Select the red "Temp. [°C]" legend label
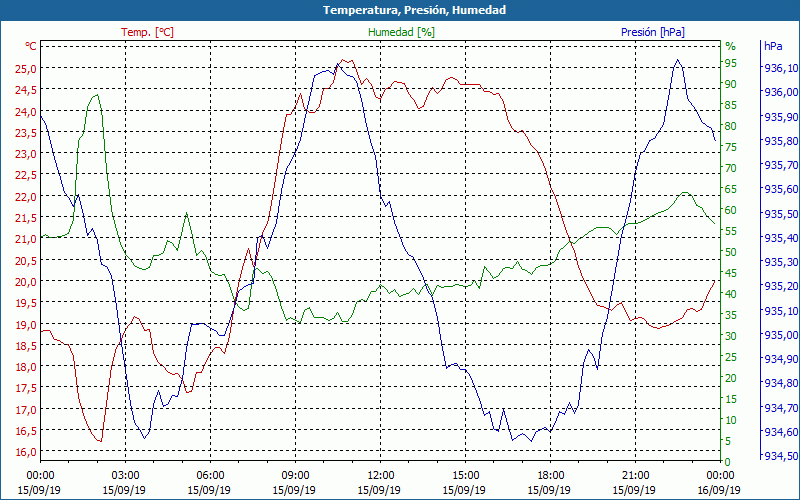Viewport: 800px width, 500px height. (x=147, y=32)
